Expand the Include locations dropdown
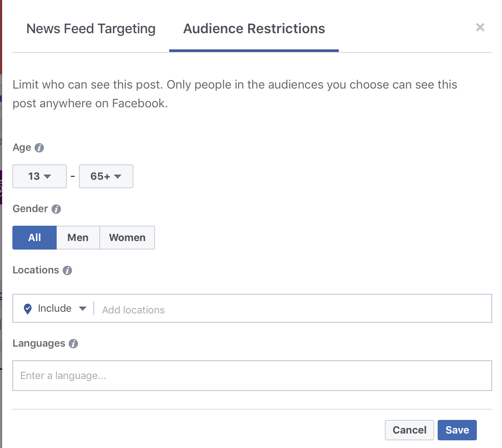Image resolution: width=502 pixels, height=448 pixels. 55,308
